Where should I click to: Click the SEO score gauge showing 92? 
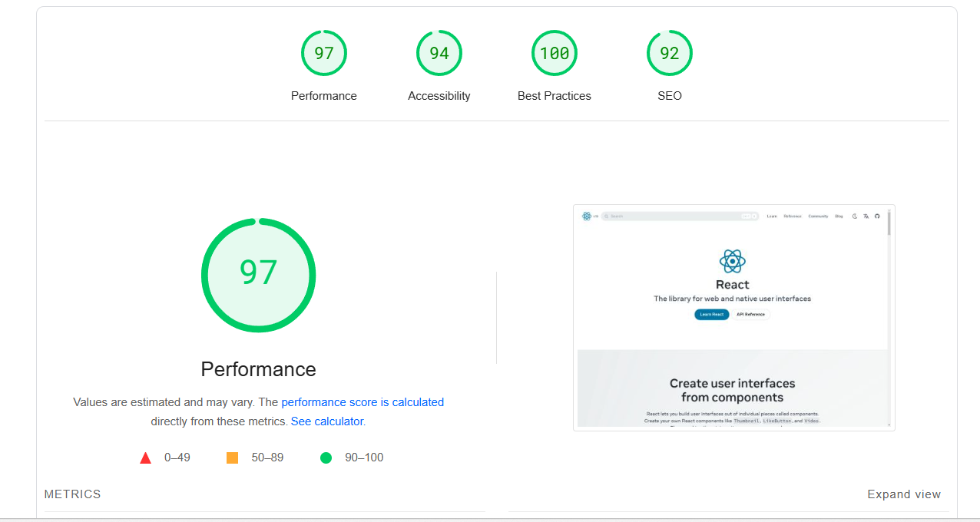coord(669,53)
